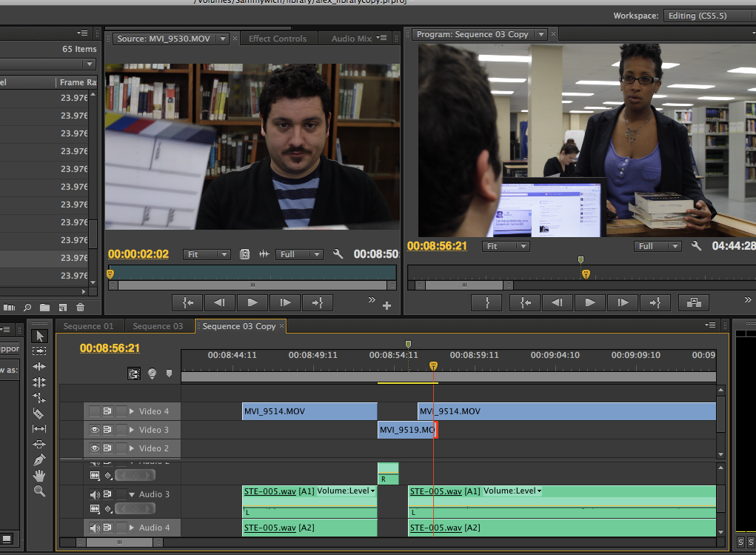Open Program monitor Fit zoom dropdown

506,246
